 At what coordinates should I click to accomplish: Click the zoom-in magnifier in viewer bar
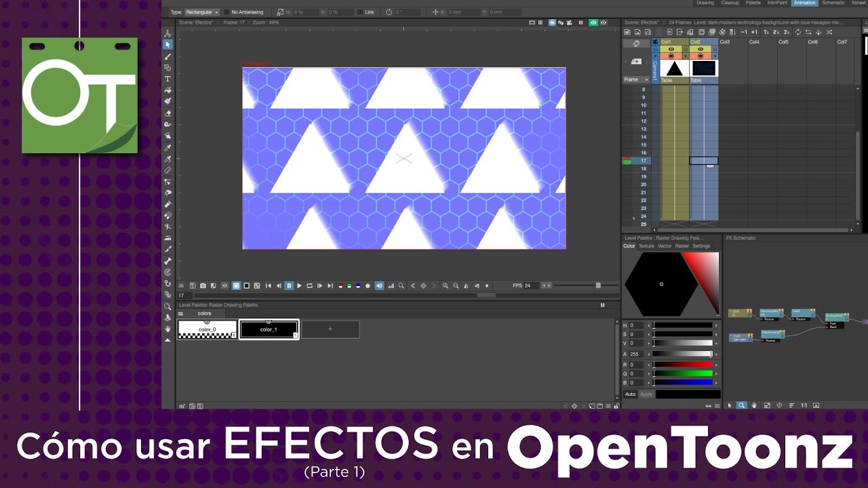click(446, 286)
